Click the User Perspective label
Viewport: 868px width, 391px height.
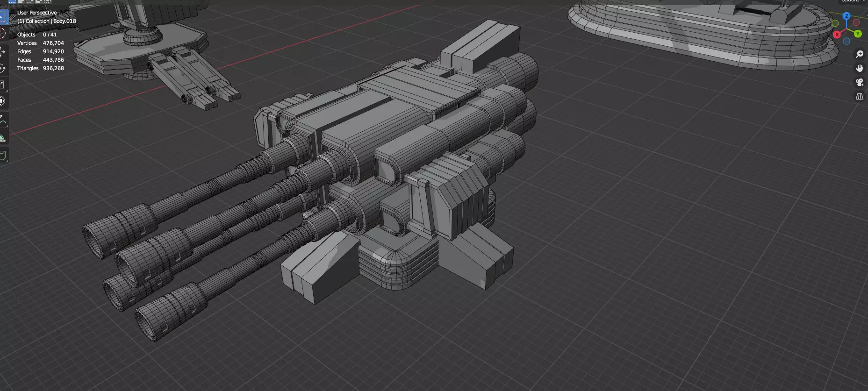pos(37,13)
